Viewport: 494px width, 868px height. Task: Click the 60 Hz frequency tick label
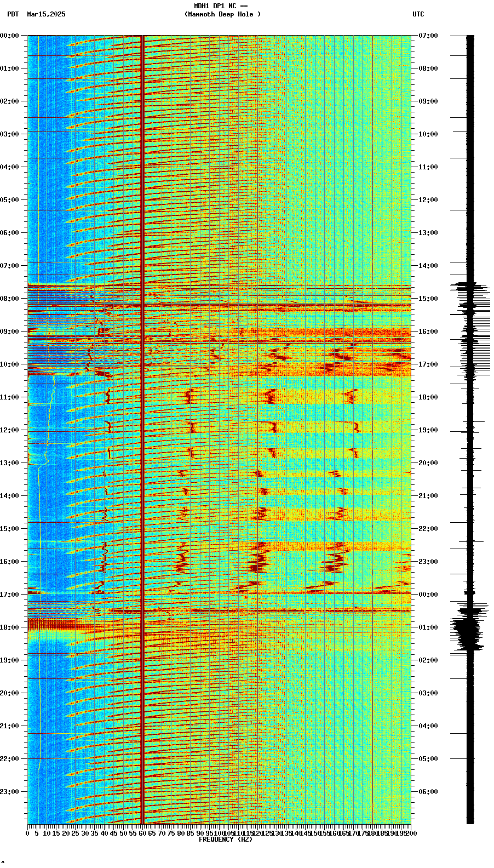[142, 833]
